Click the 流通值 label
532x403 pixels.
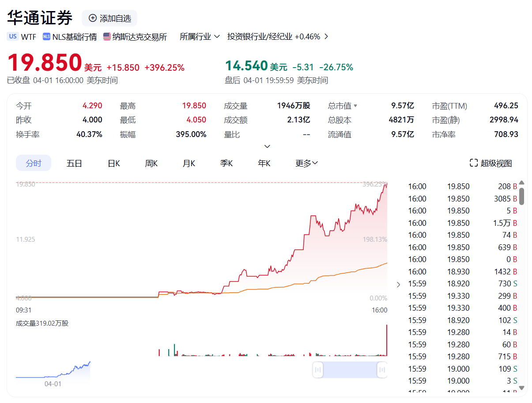[x=340, y=134]
